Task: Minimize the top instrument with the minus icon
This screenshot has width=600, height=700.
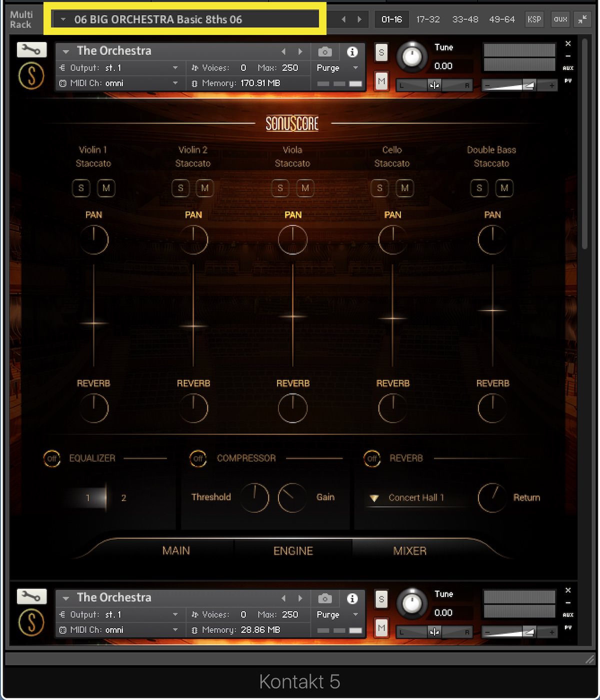Action: tap(568, 56)
